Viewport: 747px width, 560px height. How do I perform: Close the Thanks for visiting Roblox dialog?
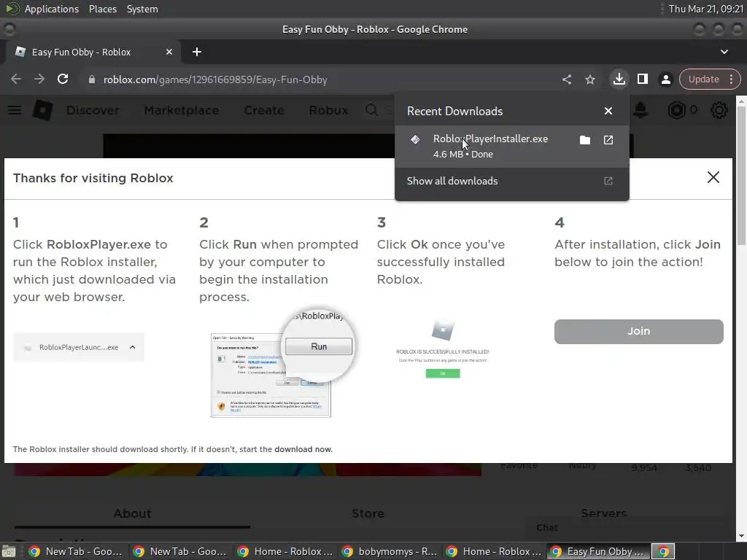coord(713,177)
